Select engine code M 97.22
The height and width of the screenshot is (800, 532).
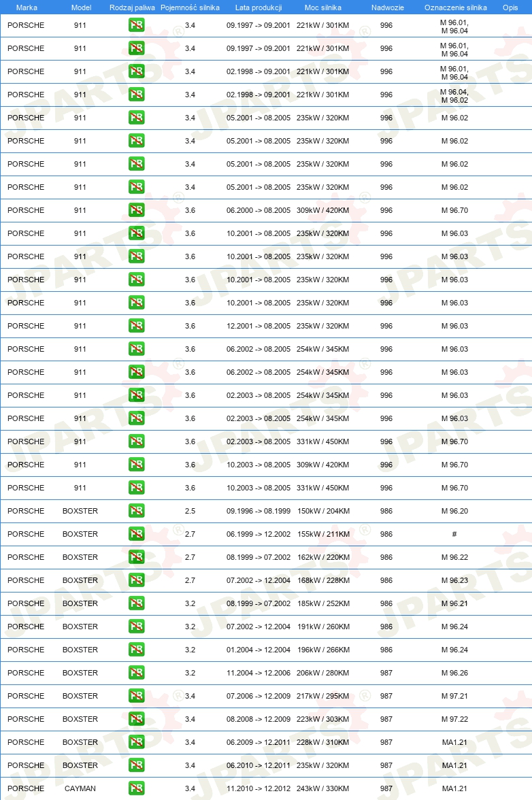tap(454, 719)
